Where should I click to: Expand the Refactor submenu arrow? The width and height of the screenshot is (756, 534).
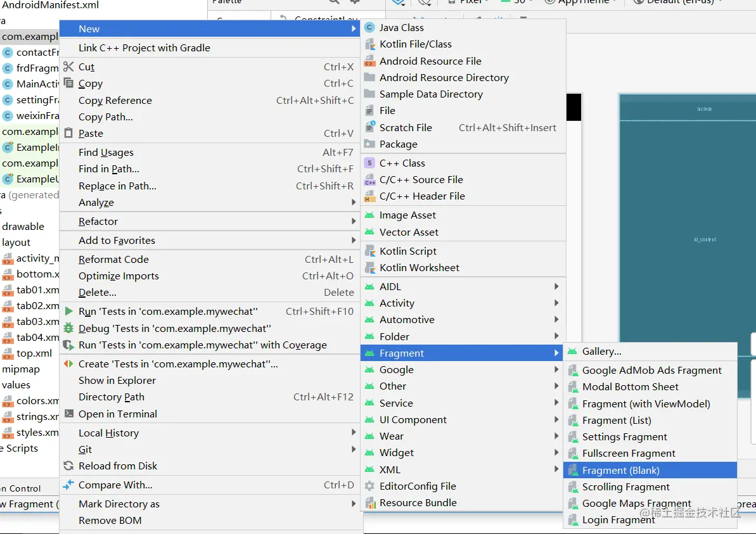pos(354,221)
